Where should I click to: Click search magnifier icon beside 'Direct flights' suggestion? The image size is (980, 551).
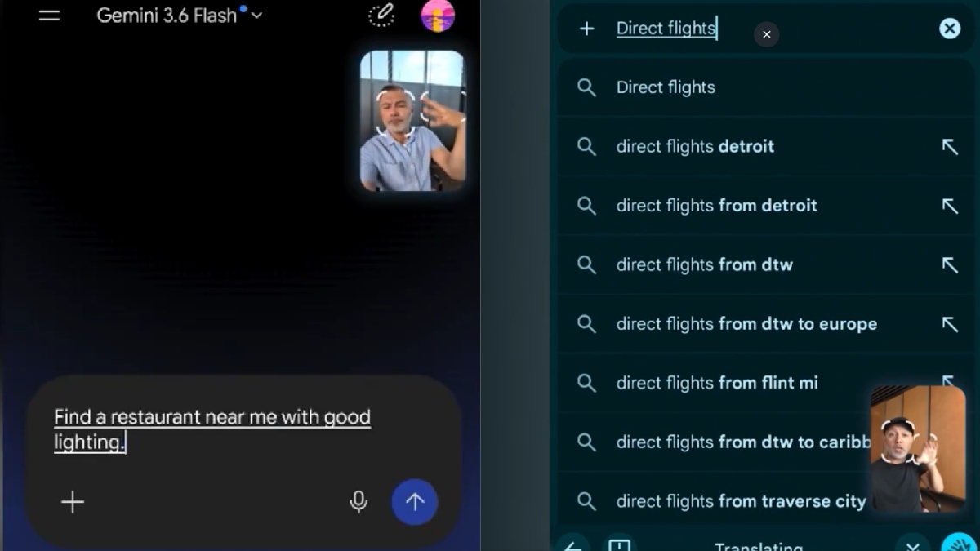pos(586,87)
